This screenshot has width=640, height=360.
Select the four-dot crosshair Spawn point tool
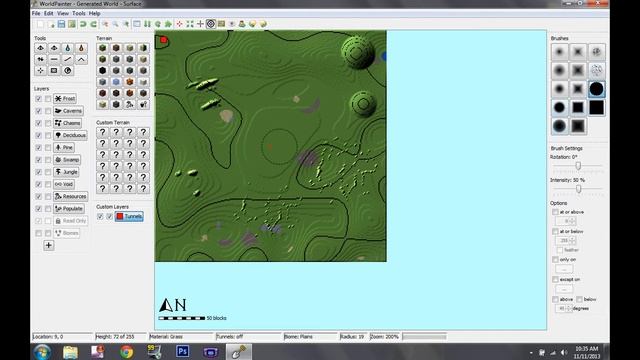(40, 71)
